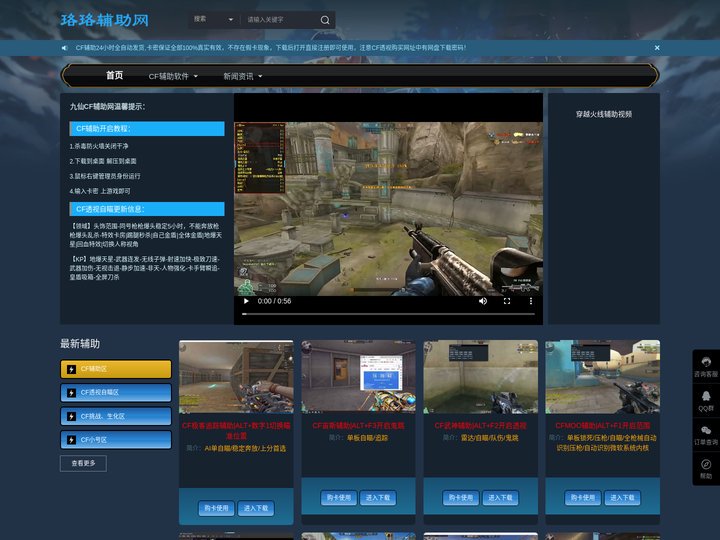Select the CF小号区 category

click(116, 440)
